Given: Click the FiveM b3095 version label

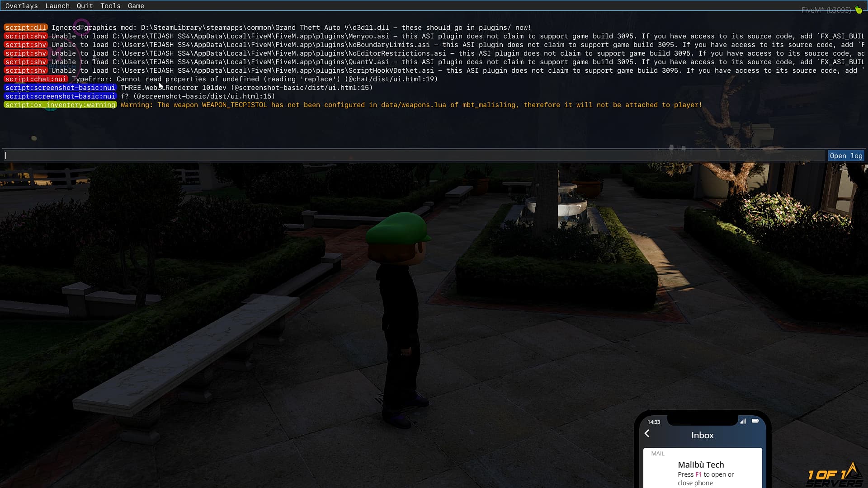Looking at the screenshot, I should click(826, 10).
